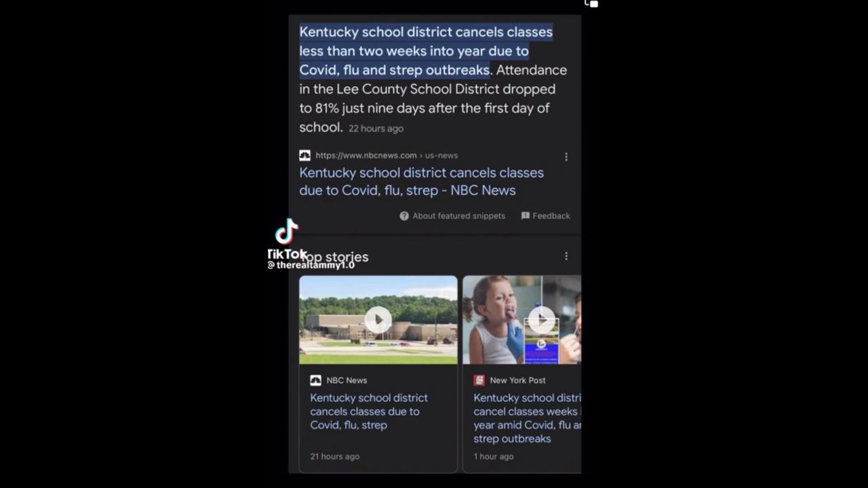Click the highlighted Kentucky school district snippet text
Screen dimensions: 868x488
pos(426,51)
